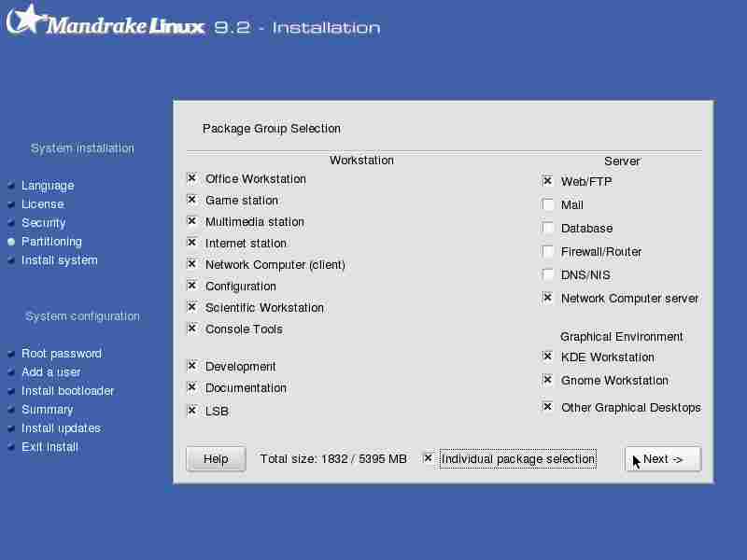Select the Exit install step label

[x=49, y=447]
